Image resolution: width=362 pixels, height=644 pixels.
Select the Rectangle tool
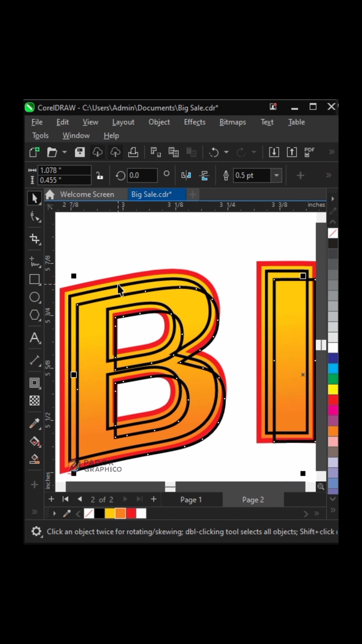(x=35, y=279)
